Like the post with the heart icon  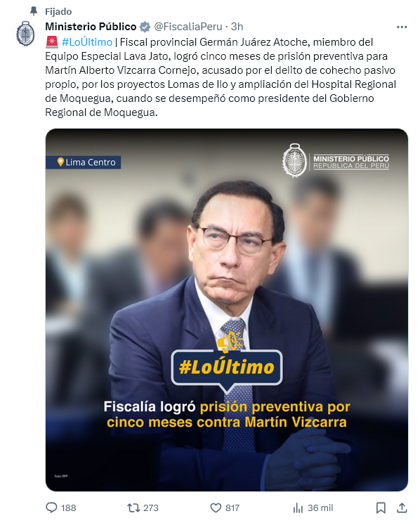point(216,508)
